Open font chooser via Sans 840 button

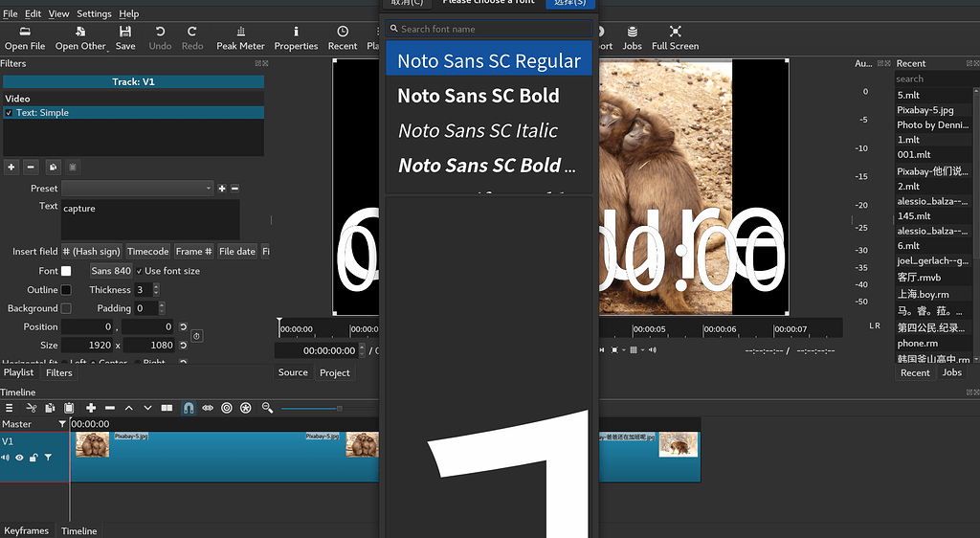coord(111,271)
